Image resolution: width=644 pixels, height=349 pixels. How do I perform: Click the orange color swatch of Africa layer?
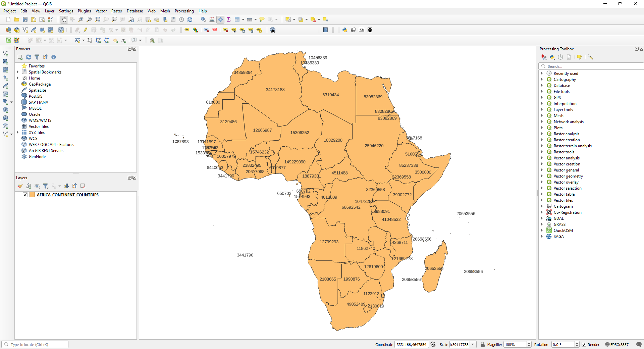(x=32, y=195)
